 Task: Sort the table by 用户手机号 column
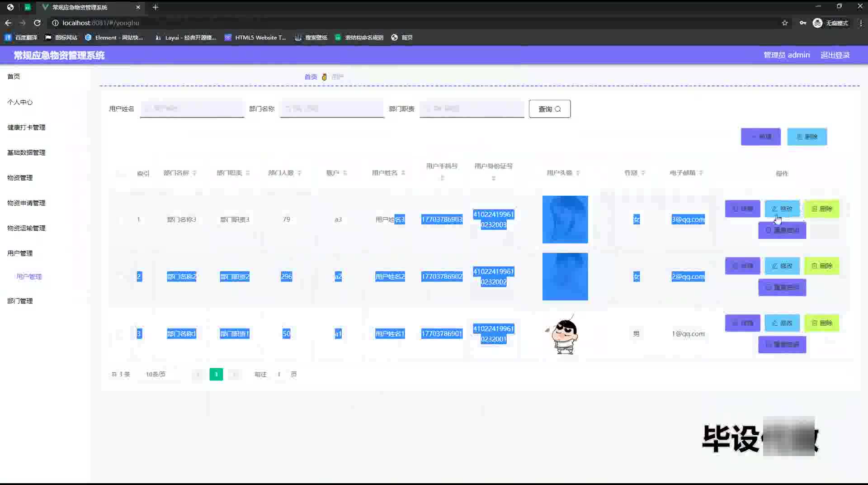tap(442, 178)
